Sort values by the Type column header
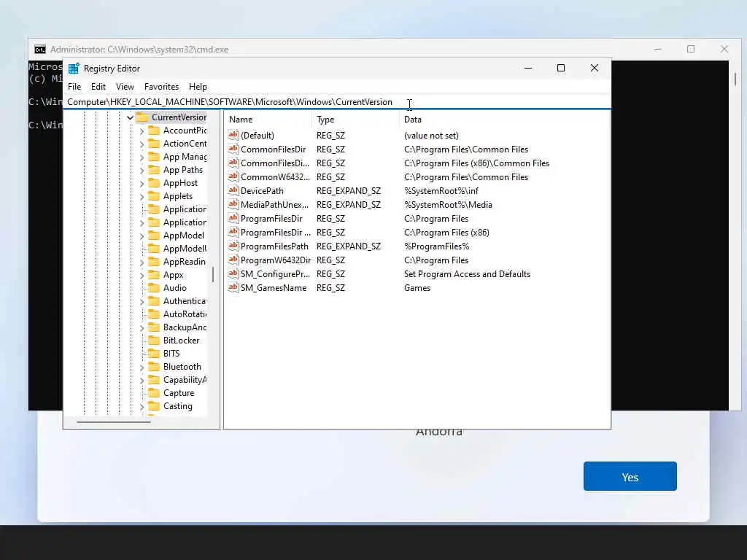This screenshot has width=747, height=560. point(356,120)
